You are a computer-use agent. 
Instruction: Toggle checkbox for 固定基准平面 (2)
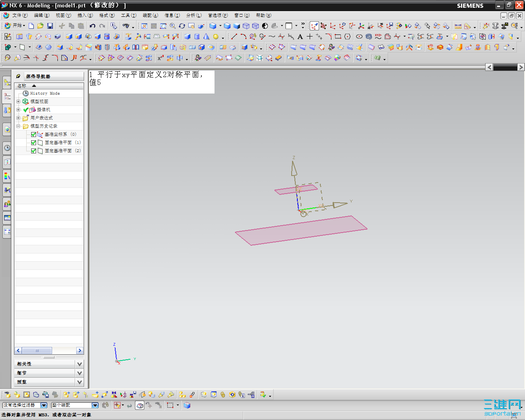pos(34,151)
